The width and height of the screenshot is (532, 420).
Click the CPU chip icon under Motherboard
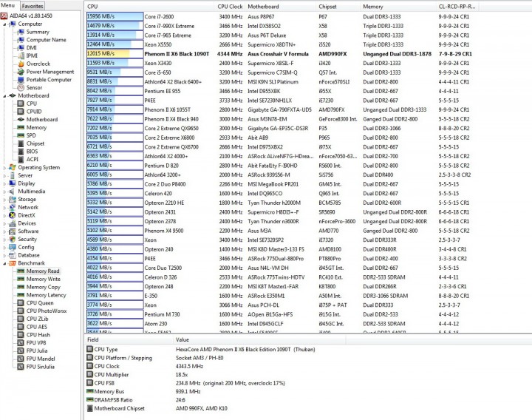click(21, 104)
